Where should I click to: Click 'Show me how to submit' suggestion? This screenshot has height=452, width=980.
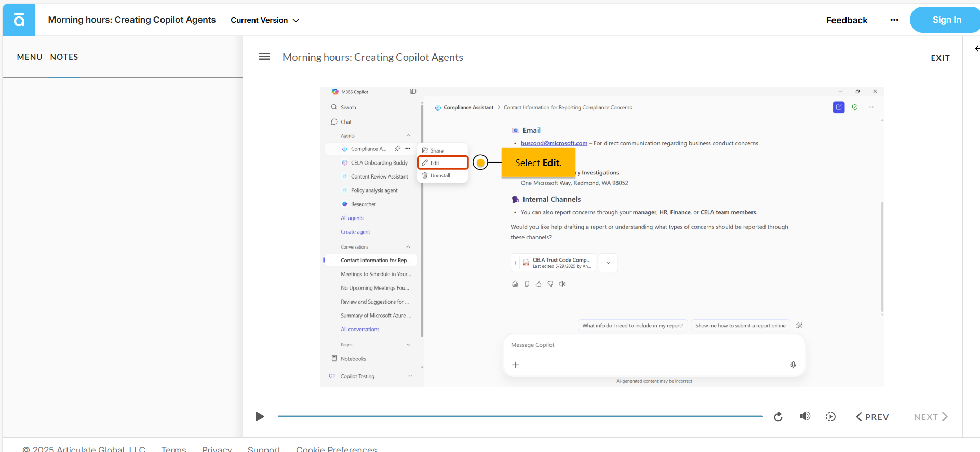[x=740, y=326]
